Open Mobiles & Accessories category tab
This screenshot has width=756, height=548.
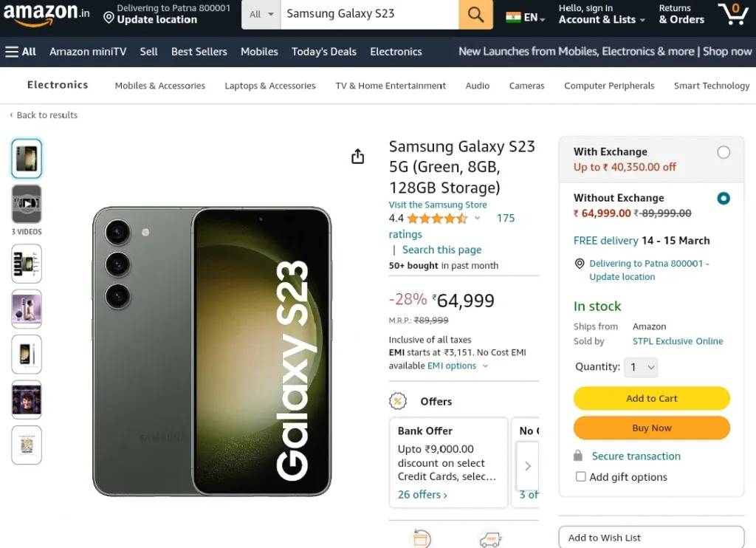[159, 86]
